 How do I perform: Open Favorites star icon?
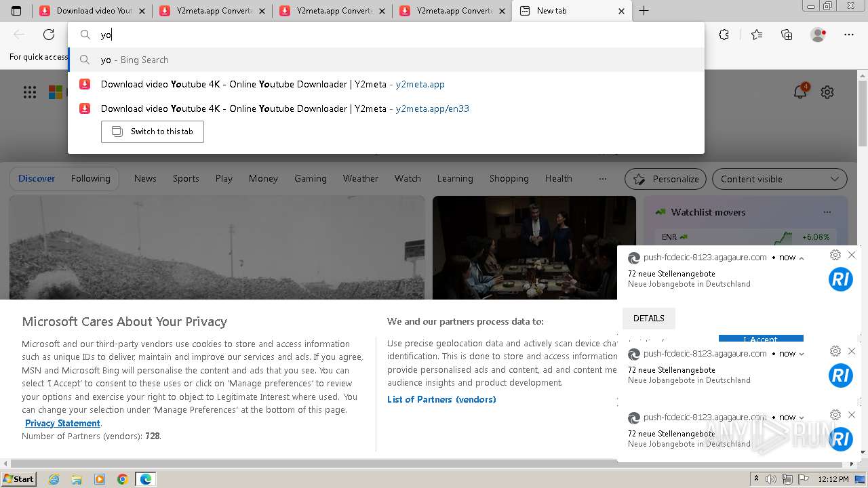click(x=757, y=35)
